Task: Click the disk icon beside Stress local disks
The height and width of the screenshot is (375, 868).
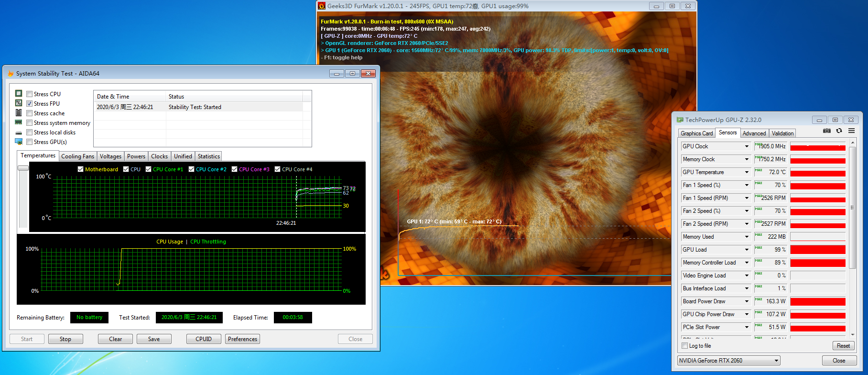Action: [x=19, y=132]
